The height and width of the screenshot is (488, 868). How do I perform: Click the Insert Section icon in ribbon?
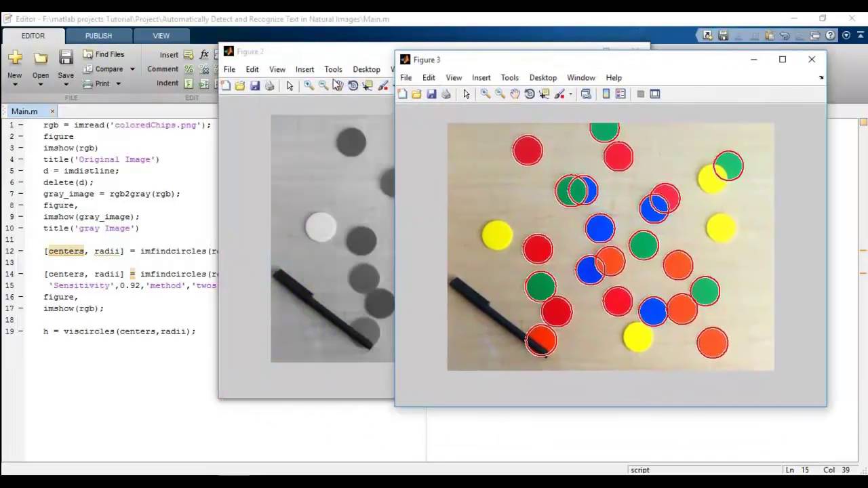tap(188, 54)
